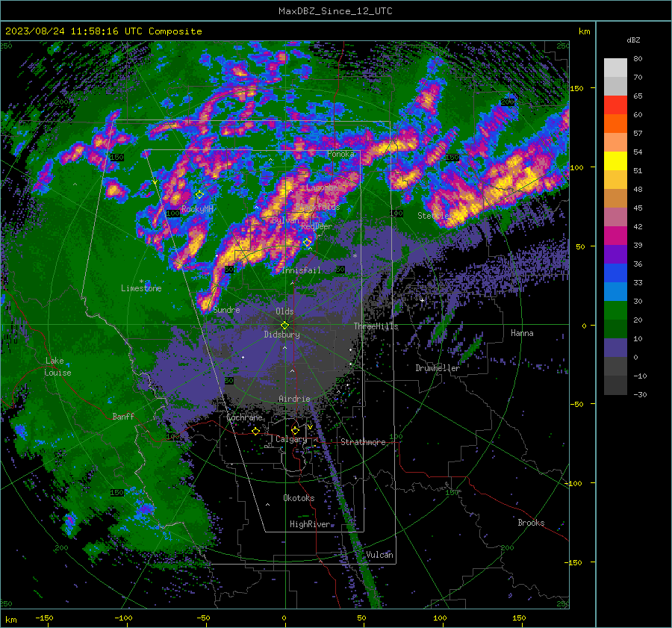Click the Vulcan town label

(x=380, y=555)
